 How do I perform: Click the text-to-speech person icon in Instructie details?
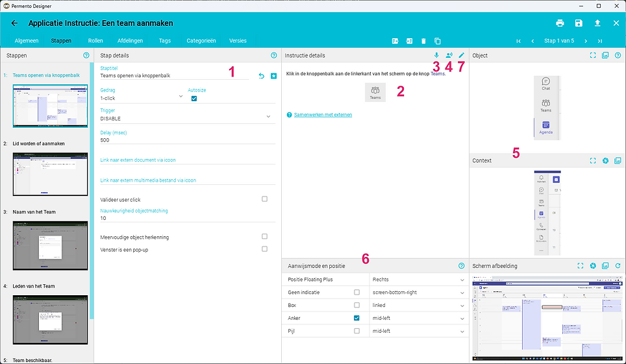tap(449, 56)
